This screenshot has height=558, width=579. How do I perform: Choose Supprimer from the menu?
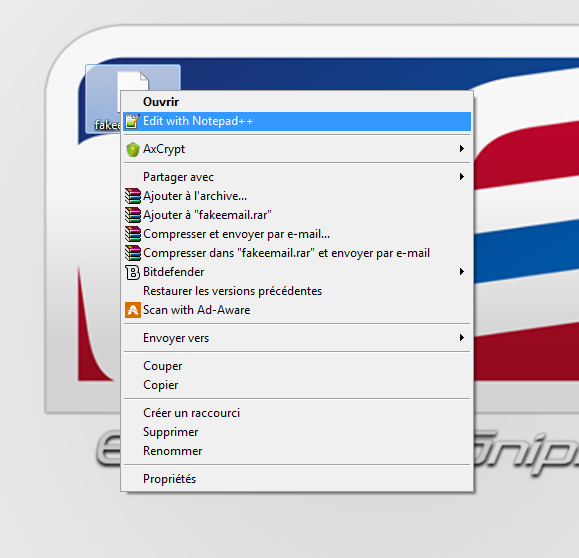(x=297, y=432)
